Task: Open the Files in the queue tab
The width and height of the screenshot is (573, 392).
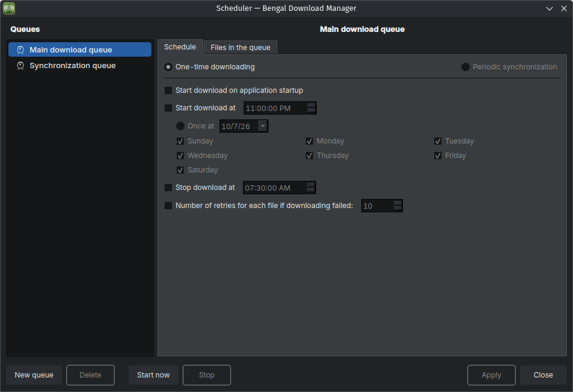Action: pos(241,48)
